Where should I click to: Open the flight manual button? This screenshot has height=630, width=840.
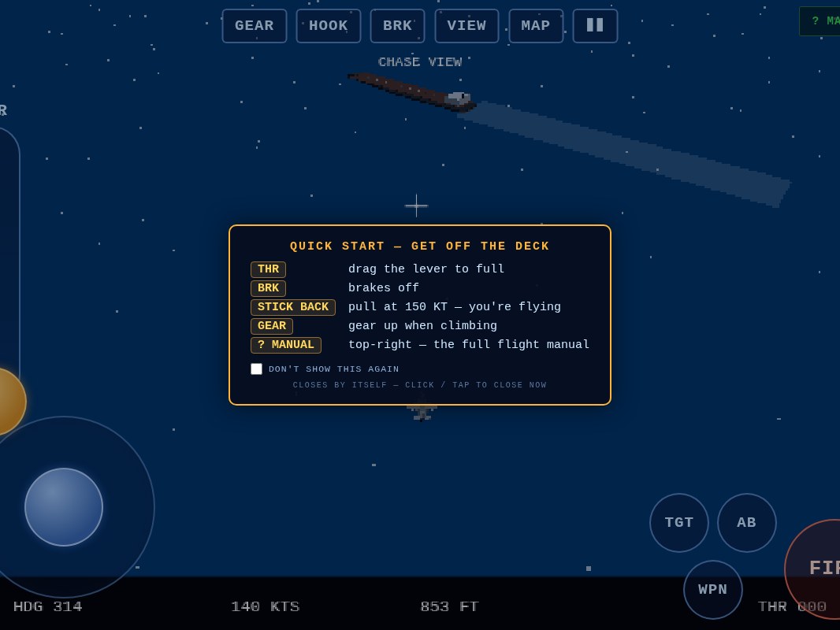(x=820, y=21)
